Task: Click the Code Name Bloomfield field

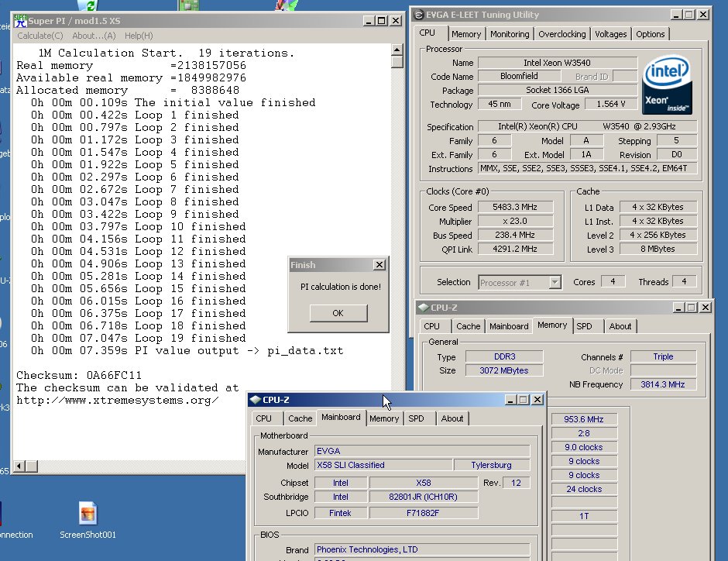Action: coord(519,76)
